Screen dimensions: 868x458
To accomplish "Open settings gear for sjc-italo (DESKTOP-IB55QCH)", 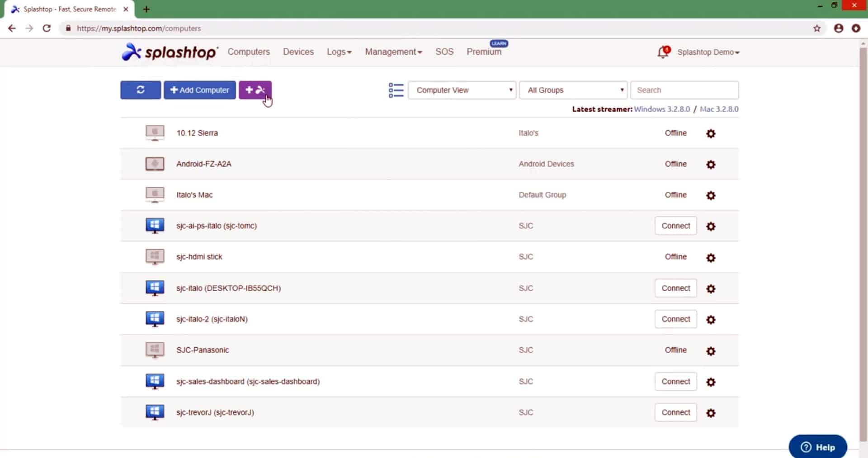I will pyautogui.click(x=711, y=288).
